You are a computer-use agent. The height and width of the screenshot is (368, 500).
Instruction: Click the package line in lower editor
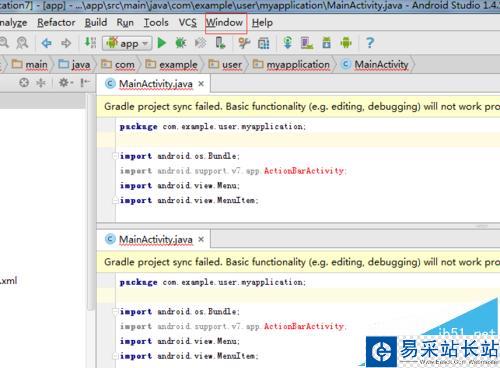click(212, 282)
